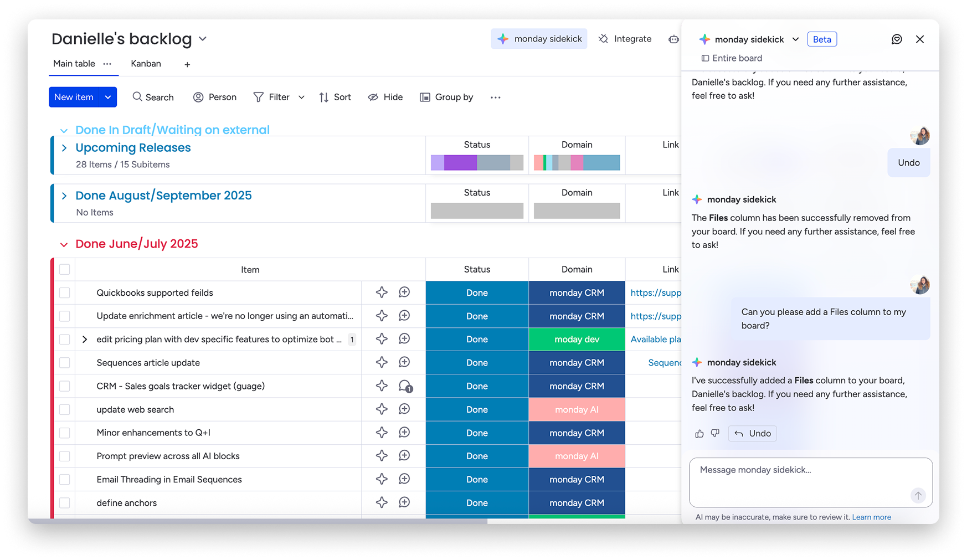
Task: Switch to the Main table tab
Action: click(x=74, y=64)
